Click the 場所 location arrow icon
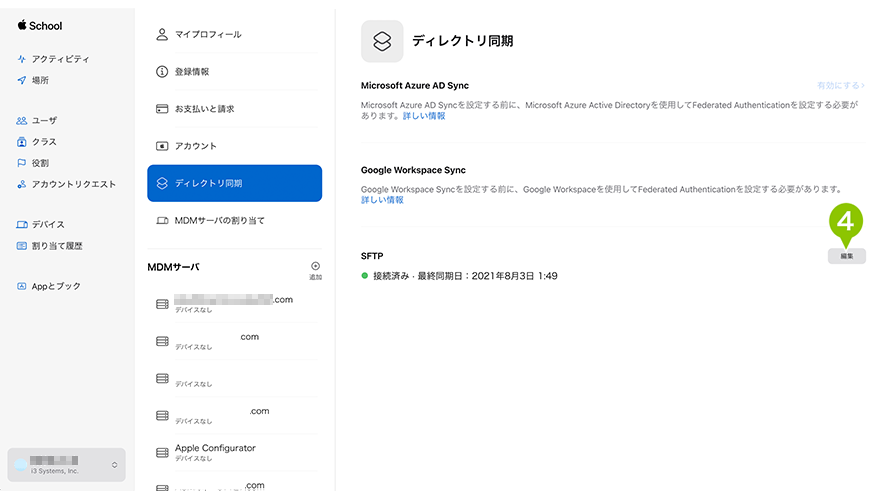 [22, 80]
